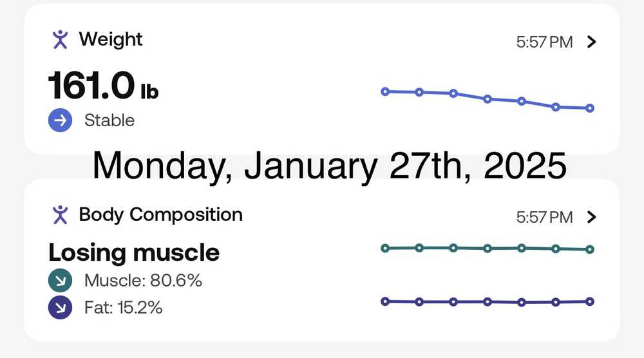The height and width of the screenshot is (358, 644).
Task: Click the teal Muscle trend arrow icon
Action: (x=60, y=281)
